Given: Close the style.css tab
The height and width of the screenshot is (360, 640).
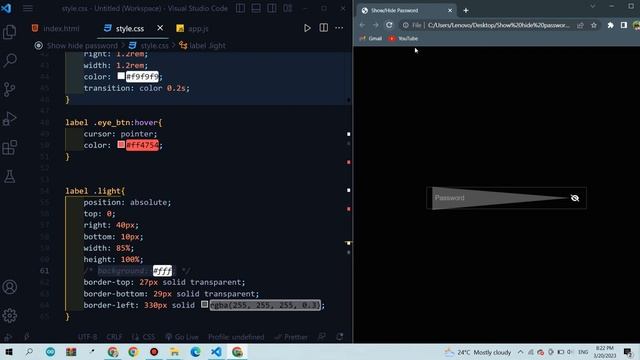Looking at the screenshot, I should click(160, 28).
